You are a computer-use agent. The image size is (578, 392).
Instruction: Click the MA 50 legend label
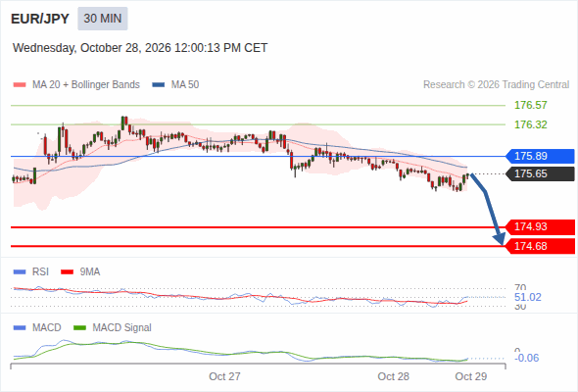tap(185, 85)
